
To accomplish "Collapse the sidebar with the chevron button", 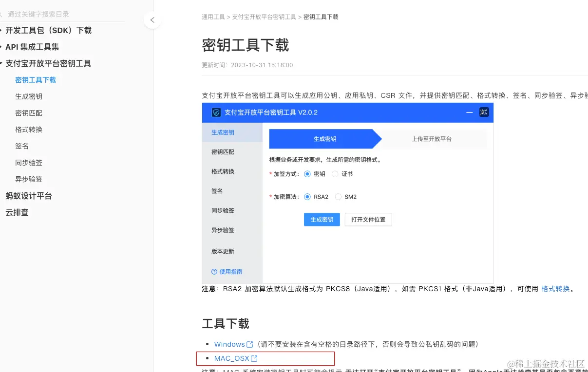I will pyautogui.click(x=152, y=20).
